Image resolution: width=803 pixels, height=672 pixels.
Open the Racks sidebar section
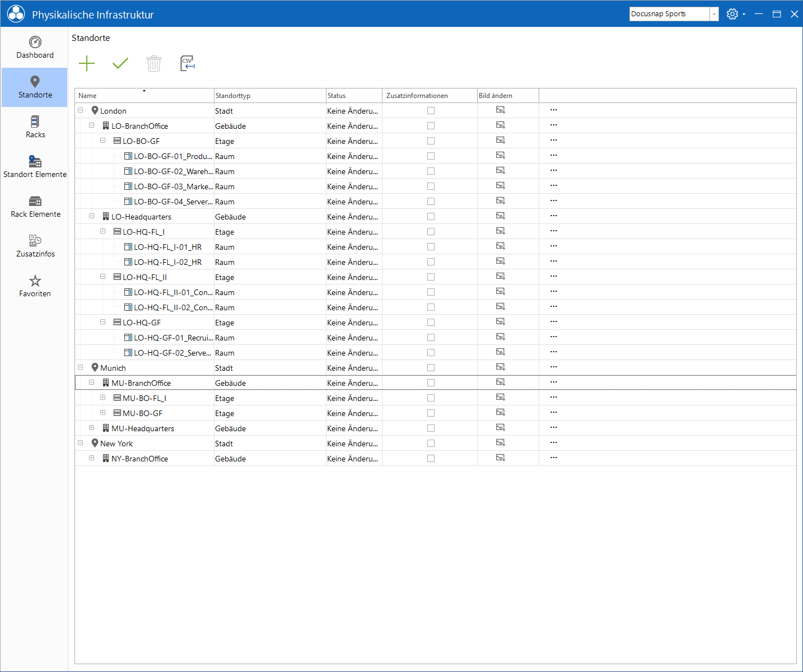click(x=35, y=127)
